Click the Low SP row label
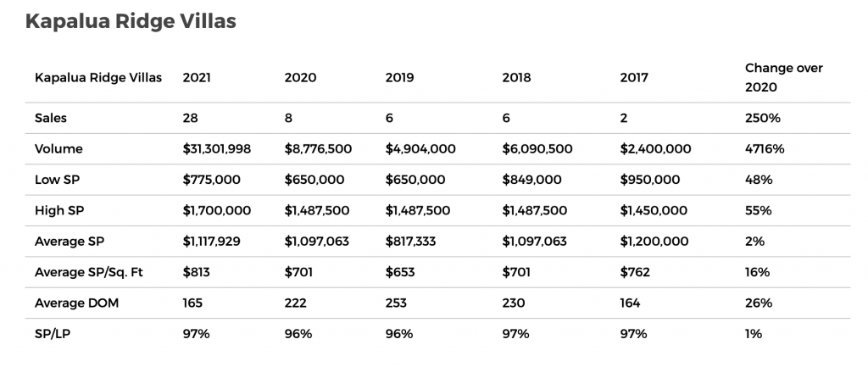Image resolution: width=868 pixels, height=367 pixels. (x=57, y=180)
